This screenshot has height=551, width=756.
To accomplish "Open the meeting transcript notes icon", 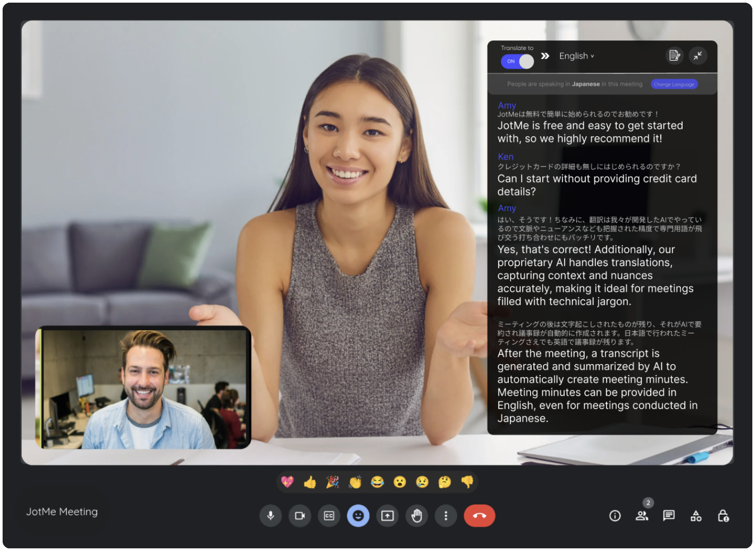I will pyautogui.click(x=675, y=55).
